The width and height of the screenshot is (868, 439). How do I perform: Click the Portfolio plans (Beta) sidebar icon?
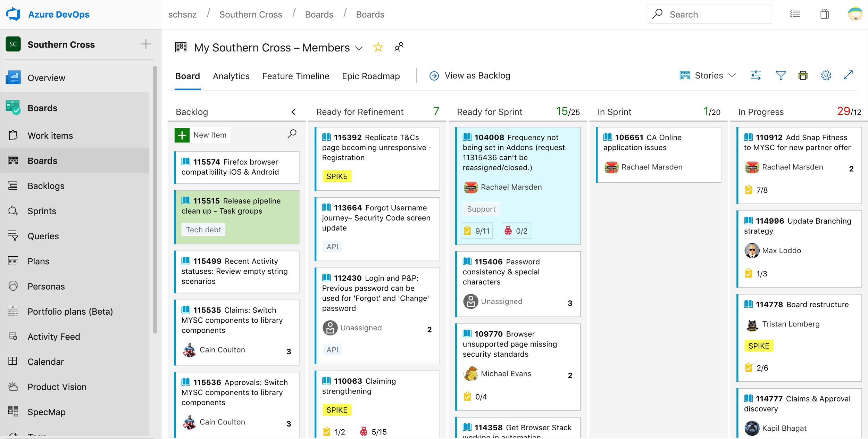(x=13, y=311)
